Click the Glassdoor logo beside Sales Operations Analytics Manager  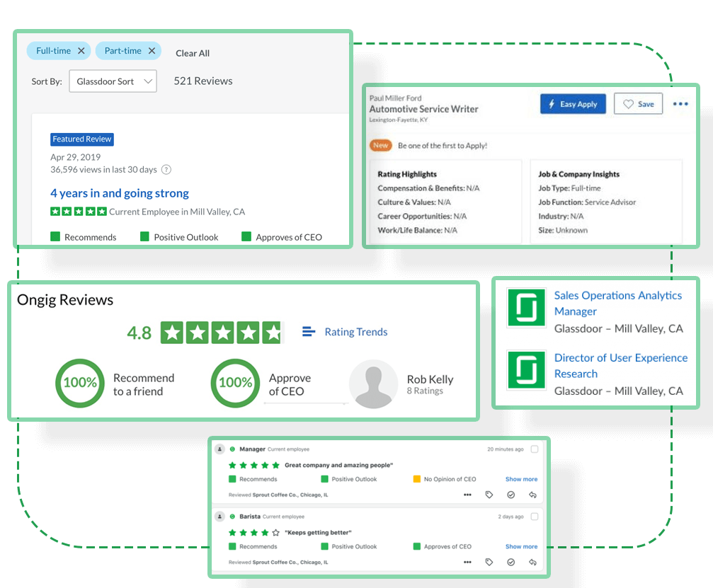[x=527, y=308]
